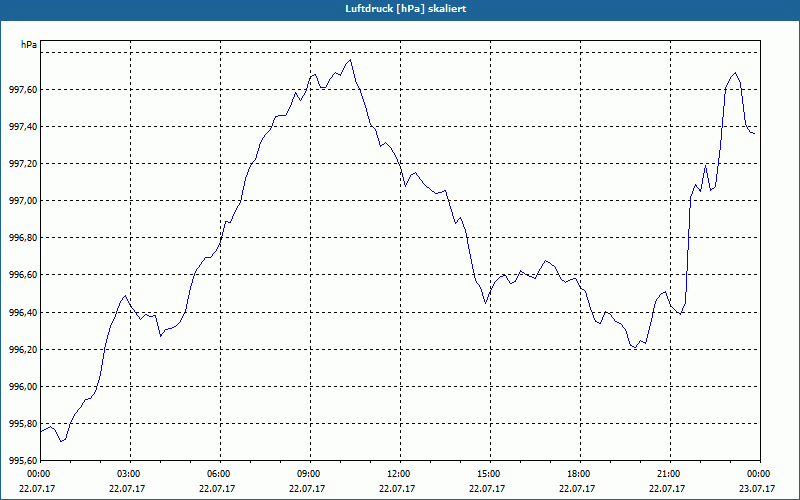Click the 18:00 time axis label
Viewport: 800px width, 500px height.
pos(580,473)
